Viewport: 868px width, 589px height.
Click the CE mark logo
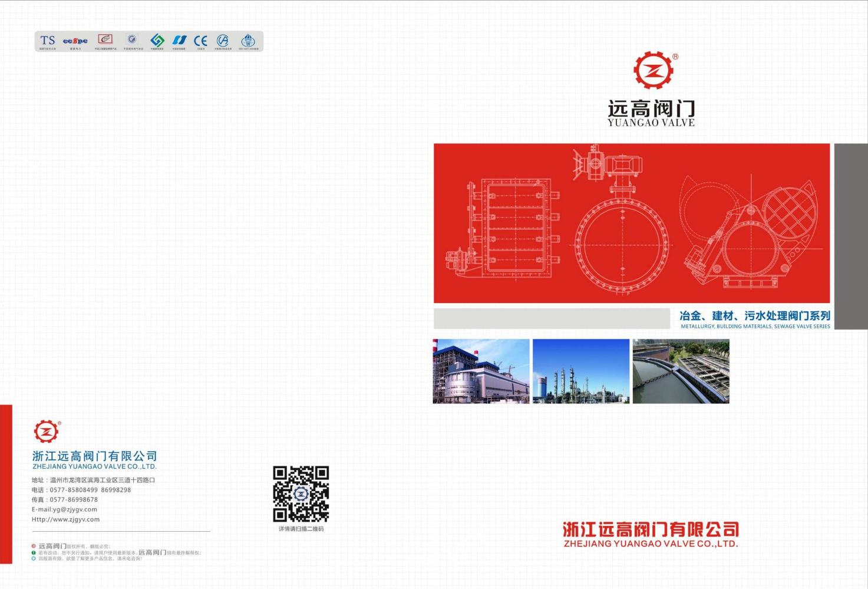201,41
